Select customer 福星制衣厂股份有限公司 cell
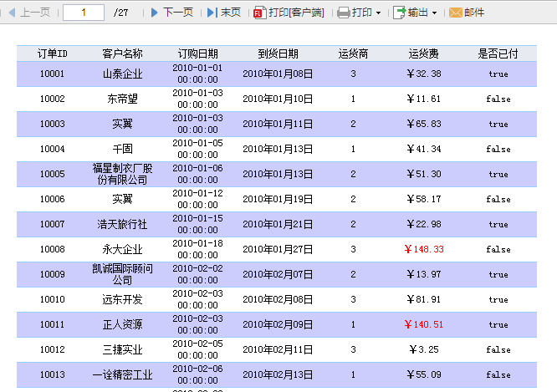The width and height of the screenshot is (557, 392). (122, 174)
